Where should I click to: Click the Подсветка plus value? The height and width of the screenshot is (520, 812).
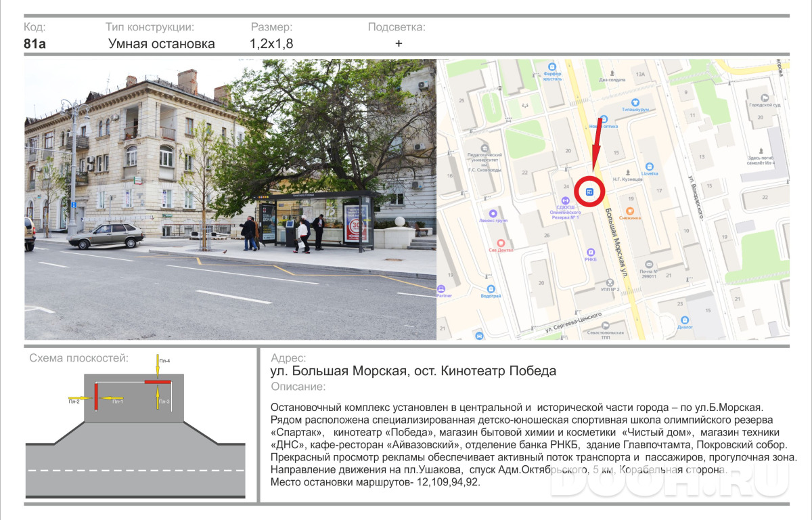coord(399,44)
